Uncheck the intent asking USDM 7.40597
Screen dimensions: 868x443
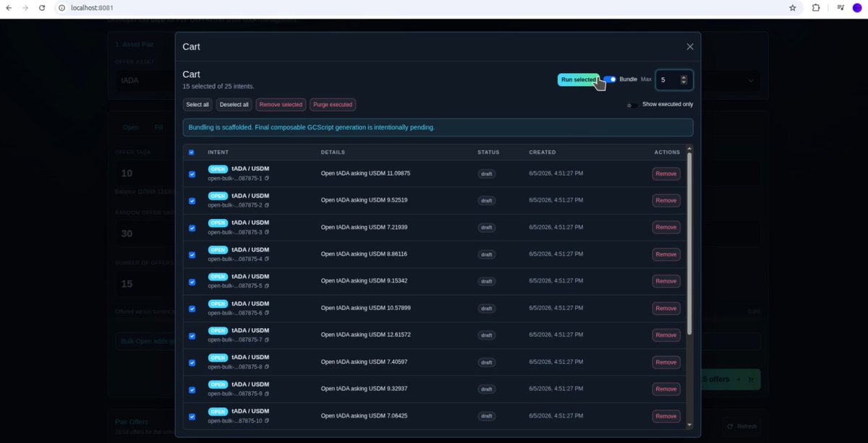point(192,363)
